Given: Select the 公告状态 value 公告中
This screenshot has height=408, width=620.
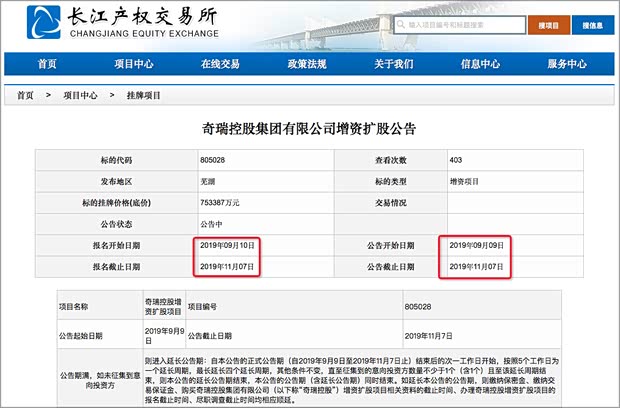Looking at the screenshot, I should tap(212, 224).
